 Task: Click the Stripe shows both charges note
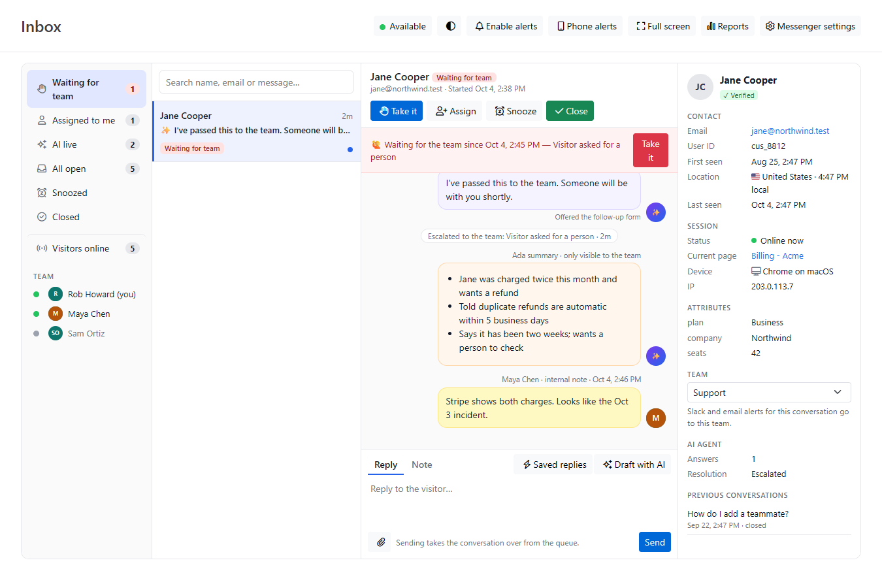(539, 408)
